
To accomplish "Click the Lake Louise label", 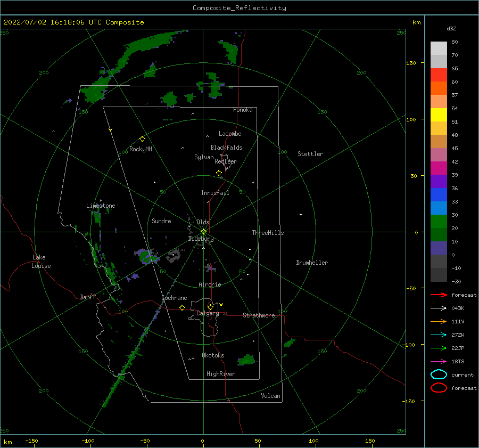I will pos(41,262).
